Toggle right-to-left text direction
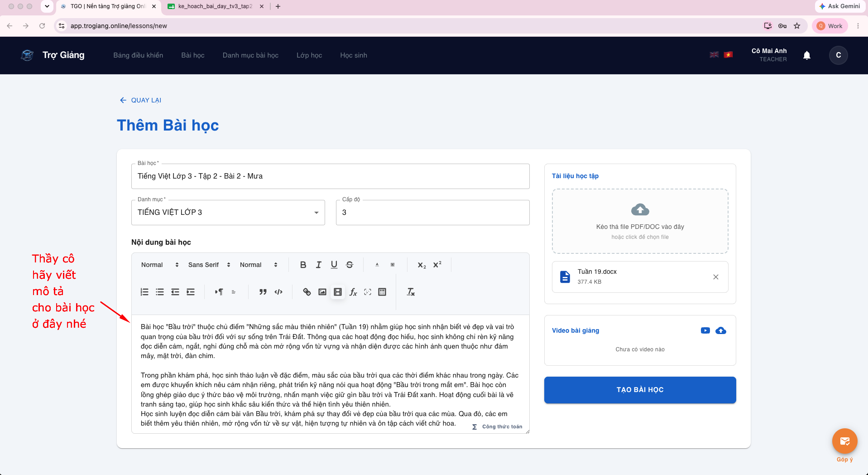 pos(219,292)
